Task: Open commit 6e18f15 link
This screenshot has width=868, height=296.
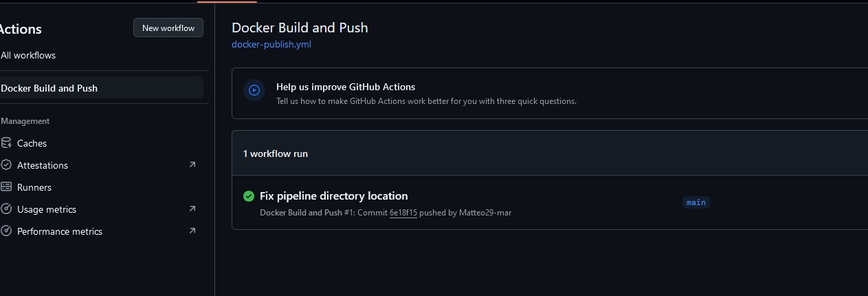Action: click(x=403, y=213)
